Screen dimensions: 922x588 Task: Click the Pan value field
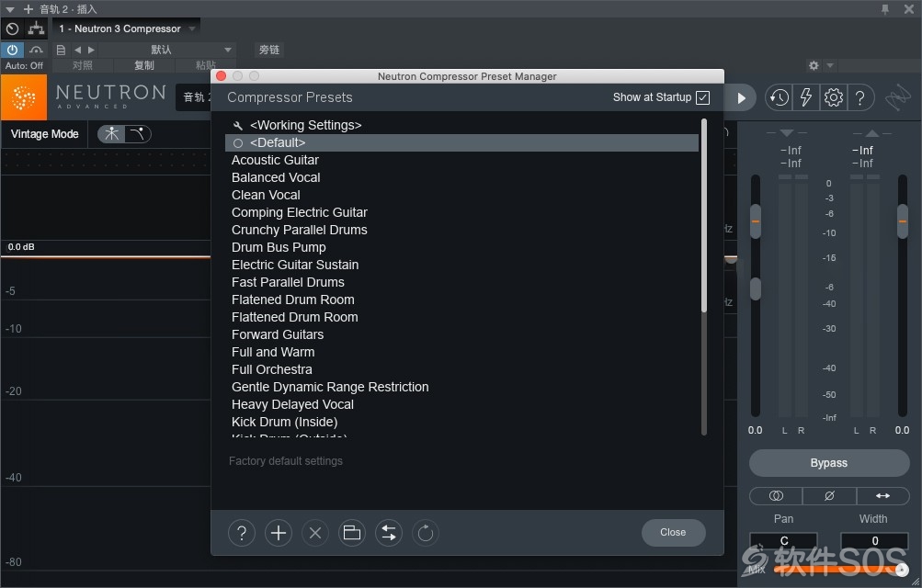pos(784,540)
